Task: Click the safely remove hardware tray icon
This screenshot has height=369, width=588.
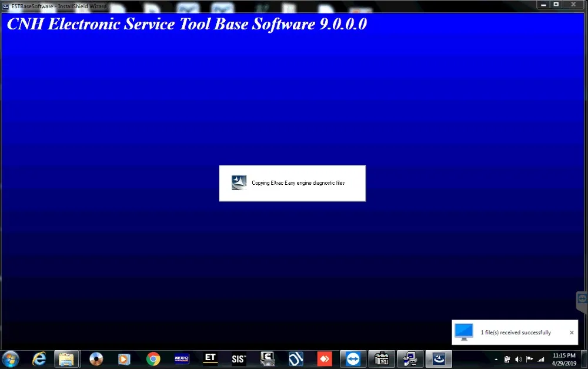Action: click(x=507, y=360)
